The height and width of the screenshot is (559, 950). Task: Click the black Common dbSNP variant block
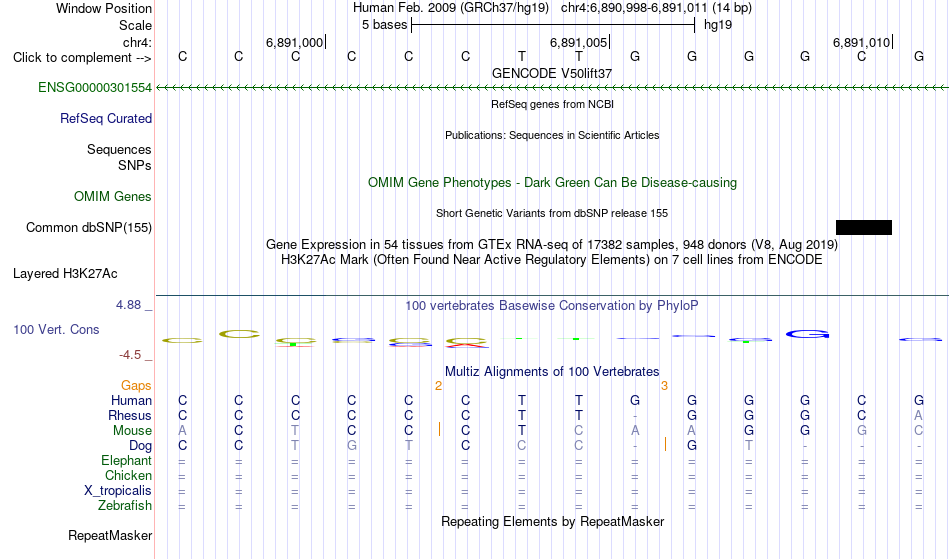(863, 227)
